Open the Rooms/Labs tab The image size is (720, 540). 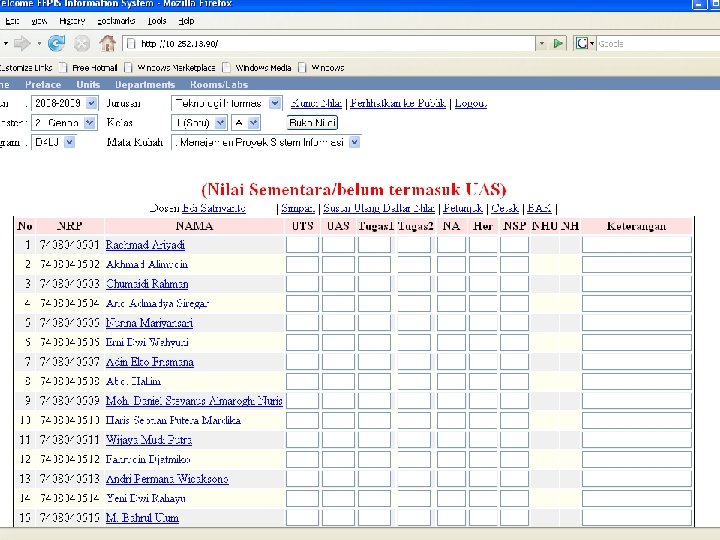pos(219,84)
